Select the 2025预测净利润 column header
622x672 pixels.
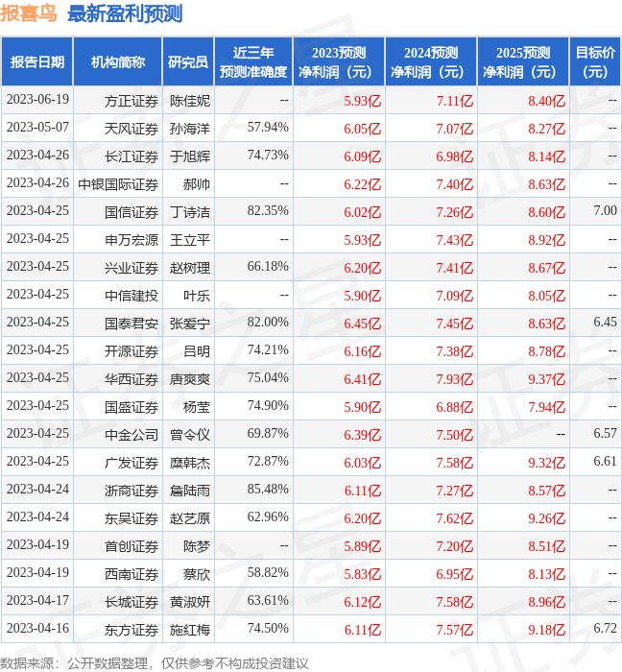pyautogui.click(x=523, y=62)
